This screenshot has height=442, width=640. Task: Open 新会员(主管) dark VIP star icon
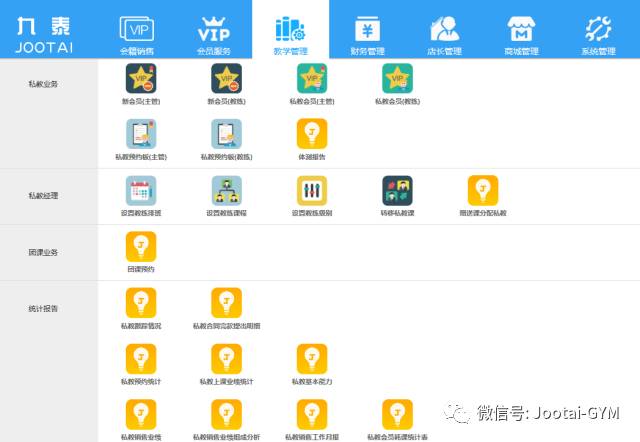pos(141,78)
